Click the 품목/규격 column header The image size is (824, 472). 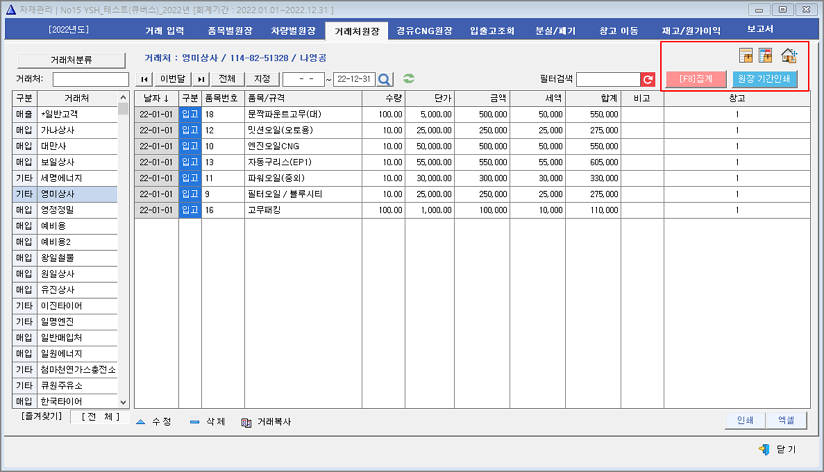303,98
